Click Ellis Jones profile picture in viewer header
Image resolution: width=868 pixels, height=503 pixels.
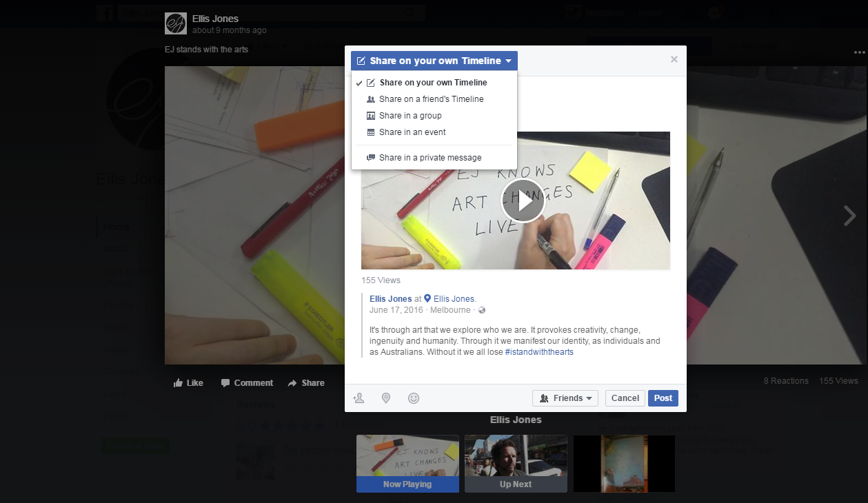(x=176, y=23)
